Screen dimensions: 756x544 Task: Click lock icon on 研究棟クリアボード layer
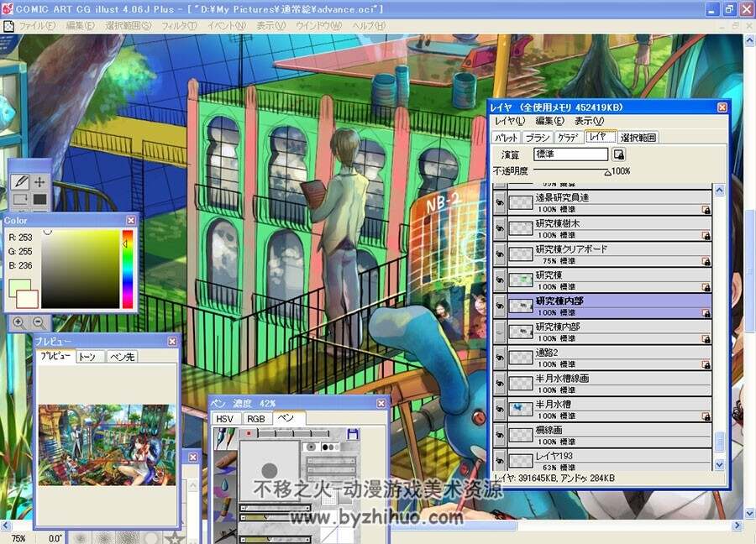point(706,262)
